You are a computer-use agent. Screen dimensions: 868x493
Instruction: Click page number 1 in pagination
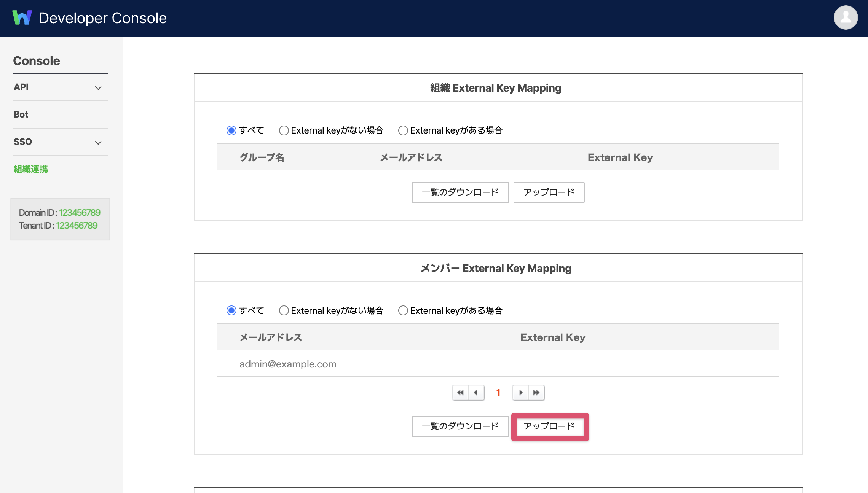pos(498,393)
